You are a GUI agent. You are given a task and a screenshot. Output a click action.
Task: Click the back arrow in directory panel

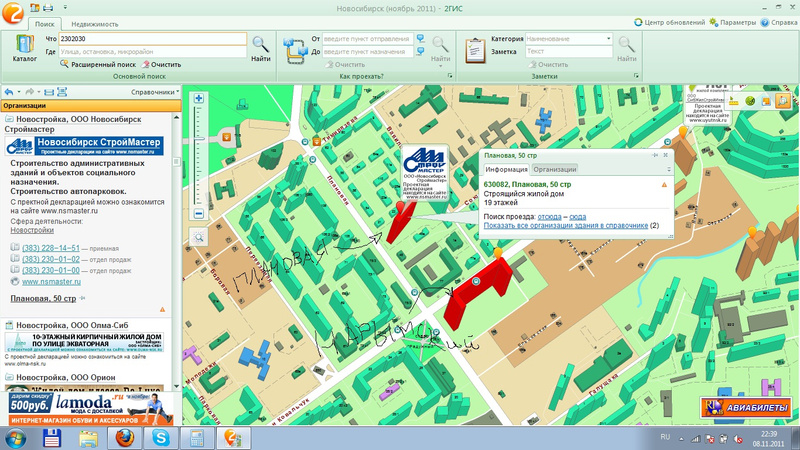point(9,92)
